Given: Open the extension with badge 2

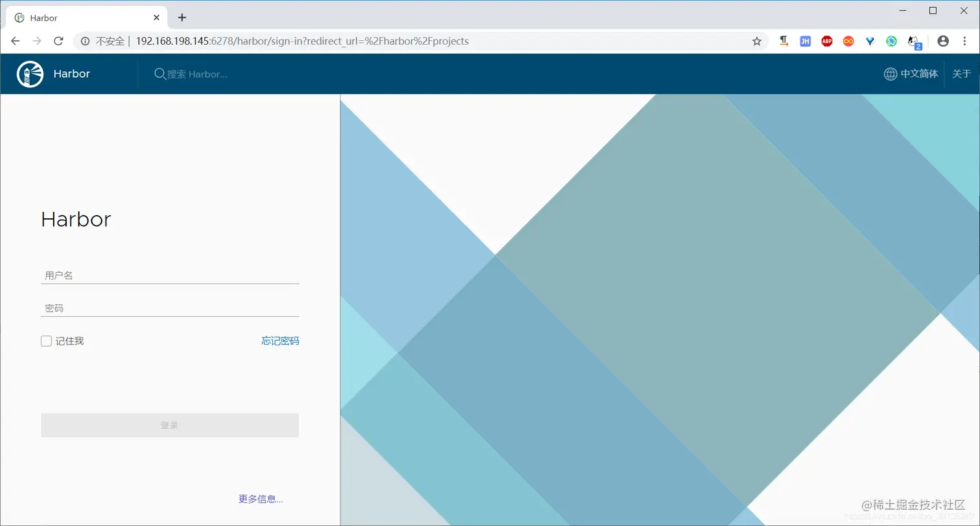Looking at the screenshot, I should pyautogui.click(x=914, y=43).
